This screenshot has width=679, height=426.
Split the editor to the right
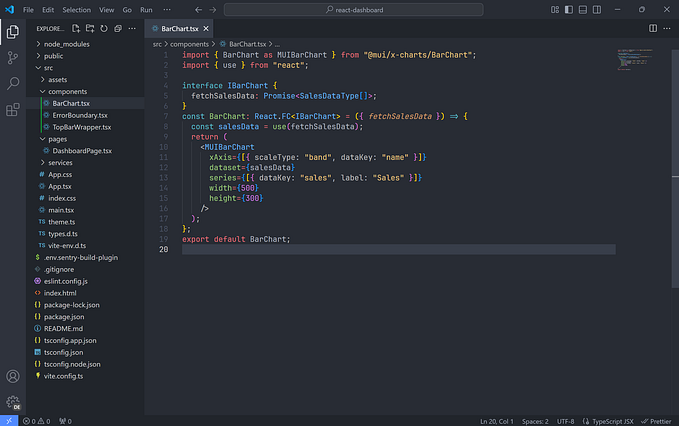click(653, 29)
